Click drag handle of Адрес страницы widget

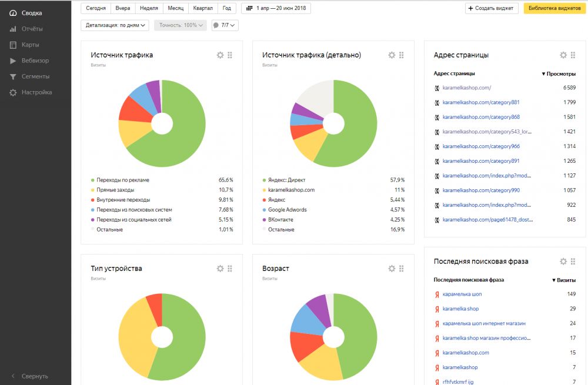coord(573,55)
